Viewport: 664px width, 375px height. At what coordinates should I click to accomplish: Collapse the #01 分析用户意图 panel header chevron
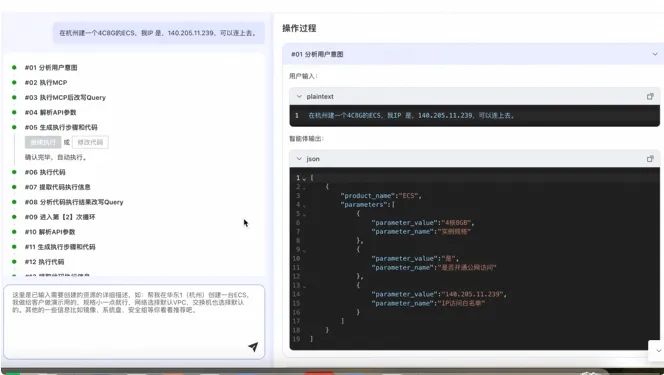tap(655, 54)
